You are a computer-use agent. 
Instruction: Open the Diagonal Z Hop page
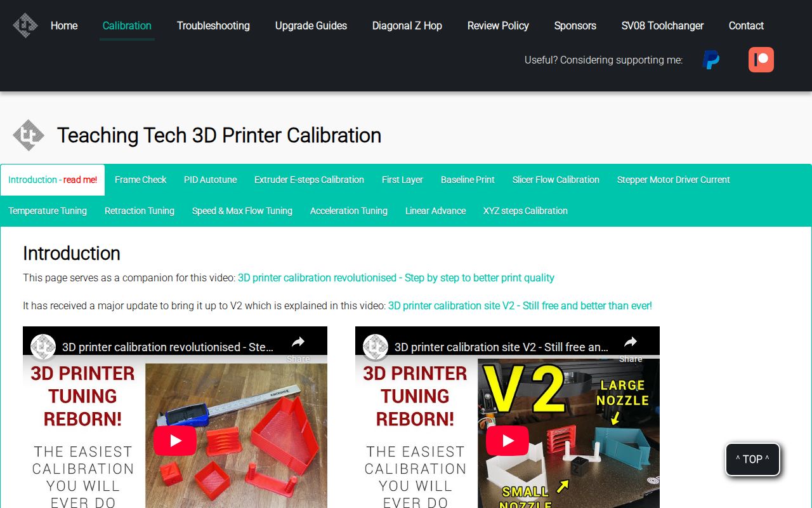click(x=407, y=25)
